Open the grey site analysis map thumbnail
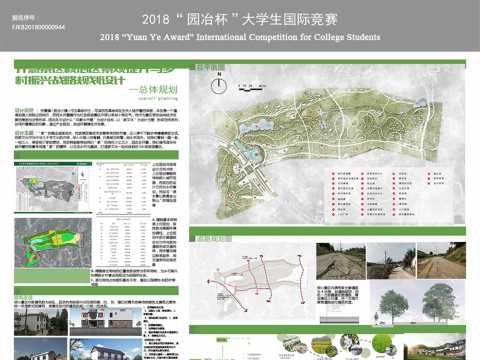480x360 pixels. [53, 188]
